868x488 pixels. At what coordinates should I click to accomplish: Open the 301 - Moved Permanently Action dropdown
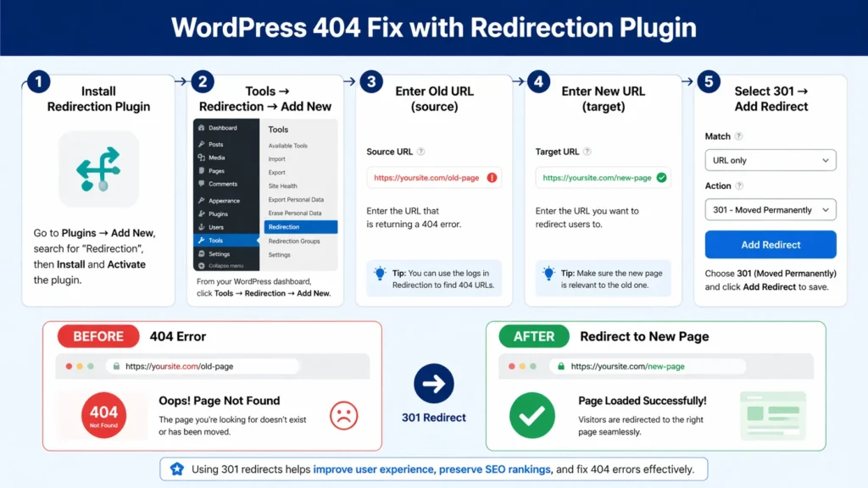pos(770,209)
